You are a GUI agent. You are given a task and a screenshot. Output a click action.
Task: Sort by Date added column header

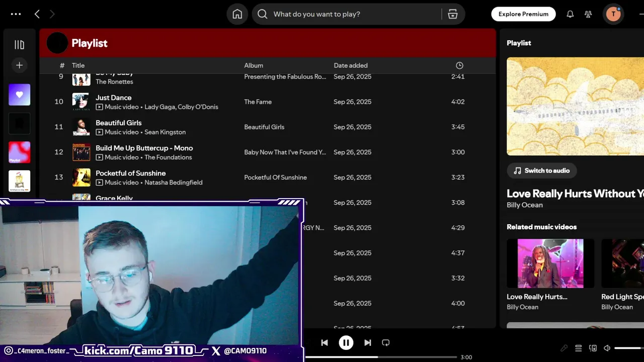point(351,65)
